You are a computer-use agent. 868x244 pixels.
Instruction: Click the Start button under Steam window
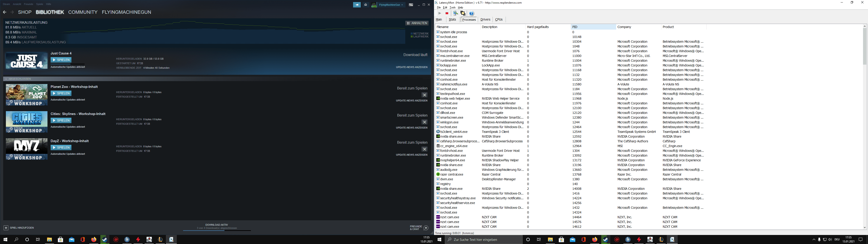point(5,240)
